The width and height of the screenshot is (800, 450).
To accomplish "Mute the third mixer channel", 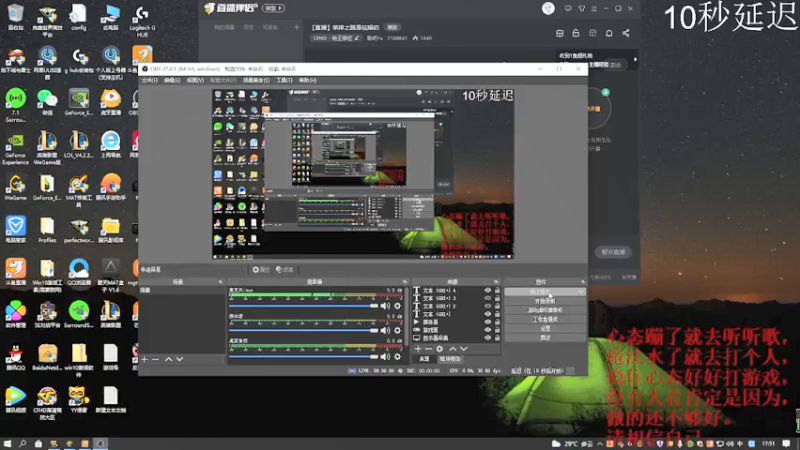I will point(385,357).
